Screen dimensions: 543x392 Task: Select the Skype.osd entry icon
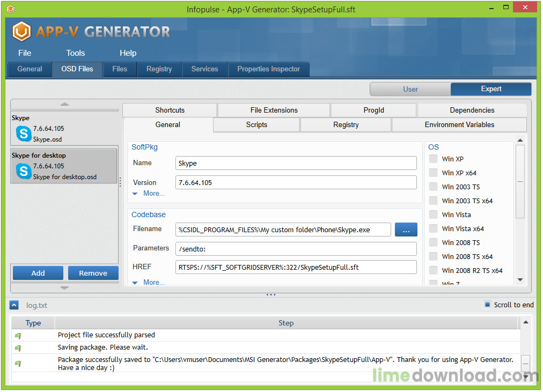pyautogui.click(x=24, y=134)
